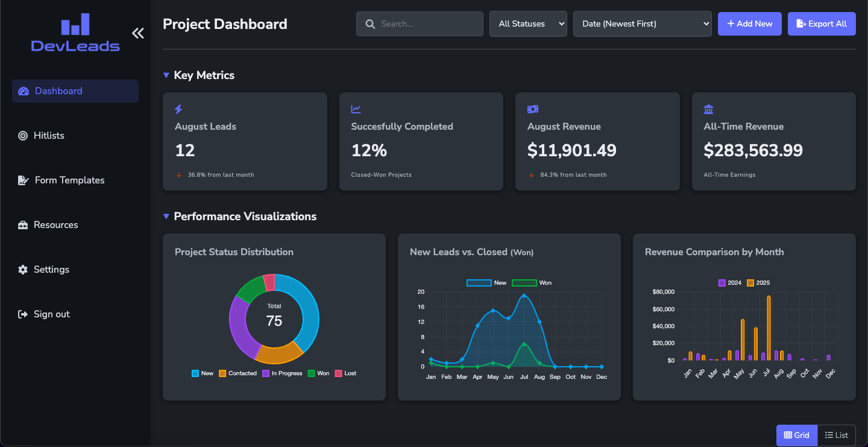Viewport: 868px width, 447px height.
Task: Click the 'Project Status Distribution' chart title
Action: [x=234, y=252]
